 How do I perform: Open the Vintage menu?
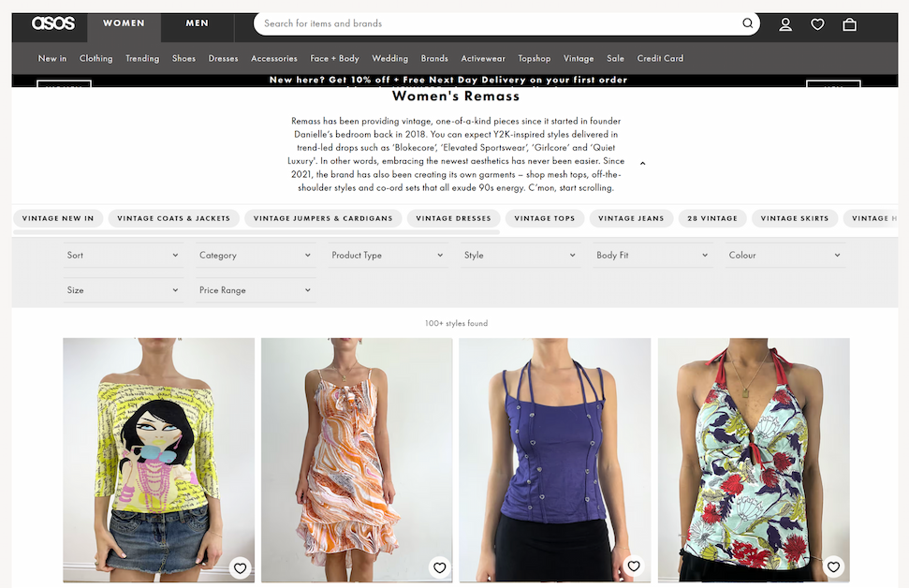579,59
